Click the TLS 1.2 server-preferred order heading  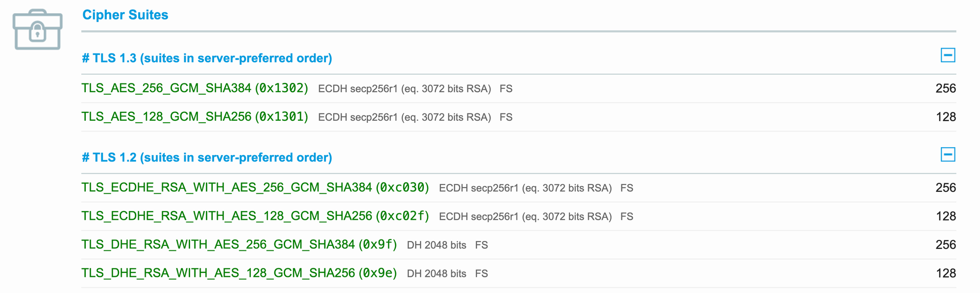[207, 158]
